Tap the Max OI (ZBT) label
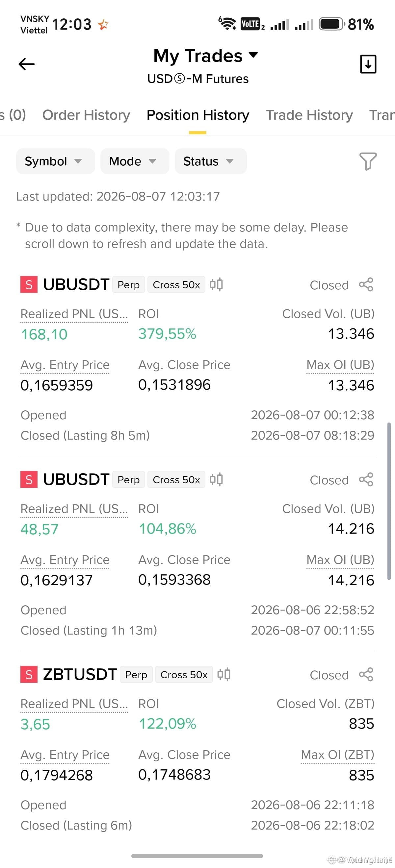 pyautogui.click(x=337, y=755)
